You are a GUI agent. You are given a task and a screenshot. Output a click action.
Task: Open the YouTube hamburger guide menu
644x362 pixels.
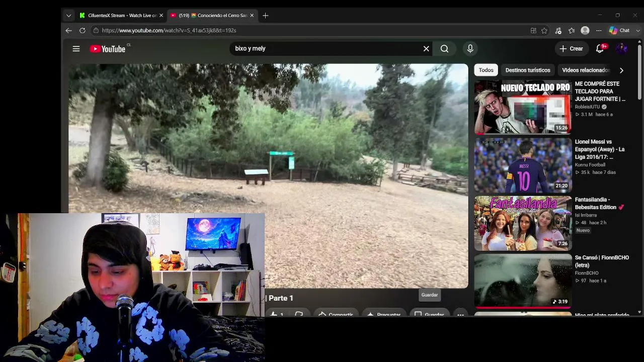[x=76, y=49]
